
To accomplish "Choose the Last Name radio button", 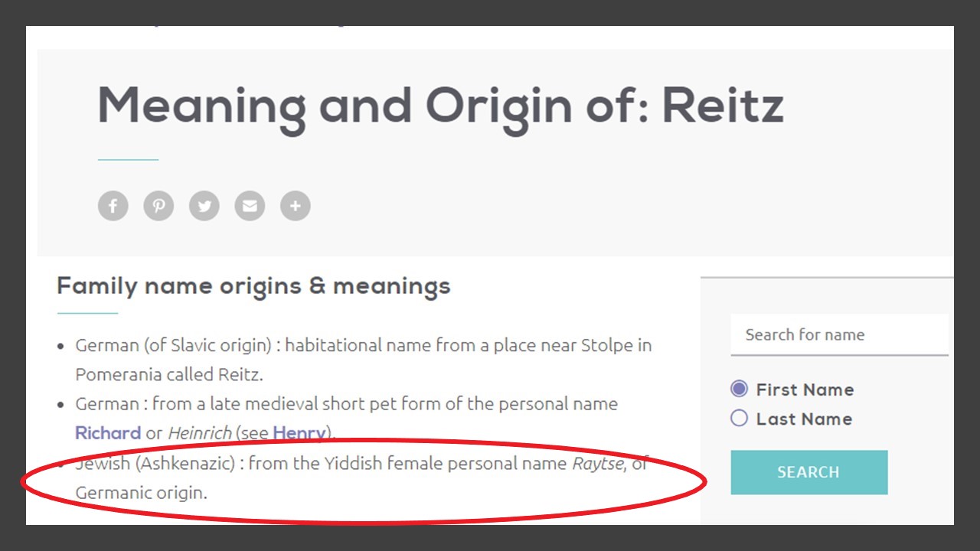I will (739, 419).
